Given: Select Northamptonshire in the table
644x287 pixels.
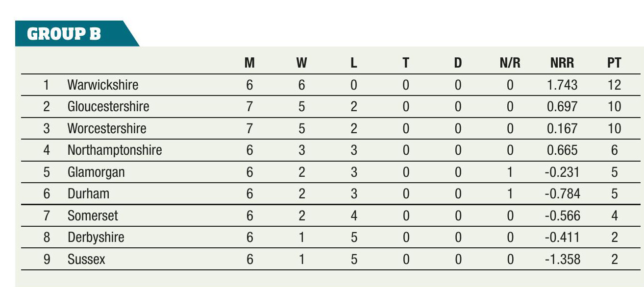Looking at the screenshot, I should click(115, 150).
